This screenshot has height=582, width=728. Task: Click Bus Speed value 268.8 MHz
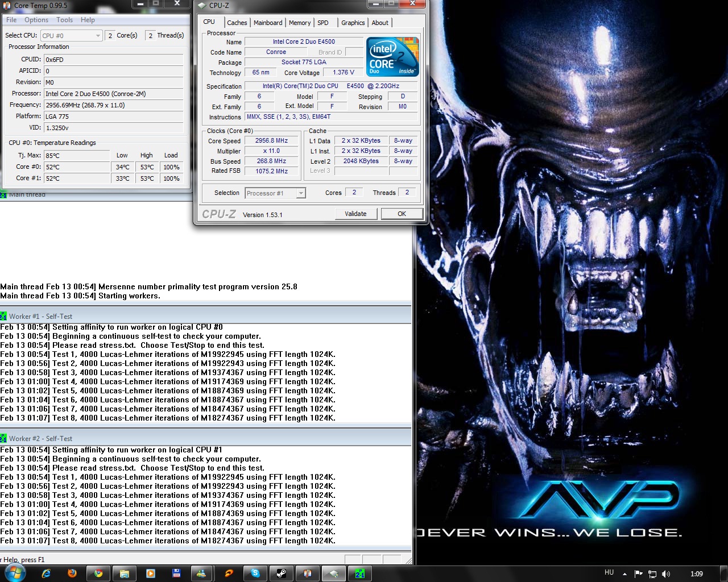coord(271,161)
